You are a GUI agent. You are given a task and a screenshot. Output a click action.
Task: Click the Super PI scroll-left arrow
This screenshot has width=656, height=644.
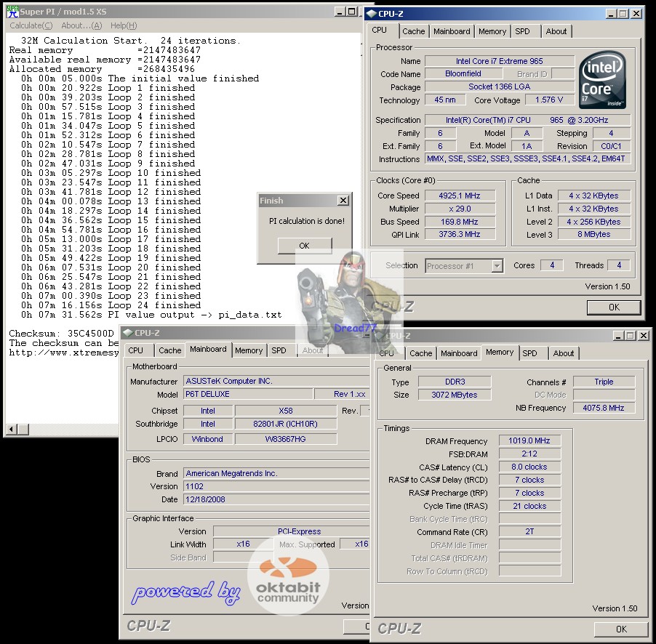coord(12,429)
